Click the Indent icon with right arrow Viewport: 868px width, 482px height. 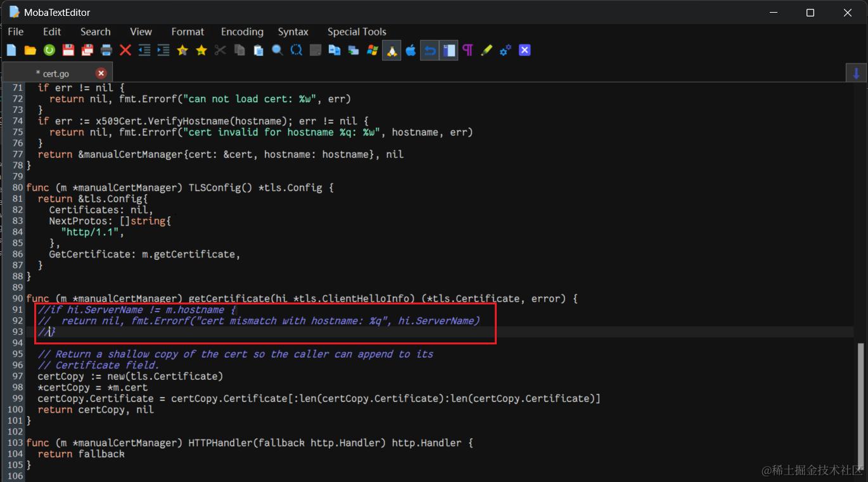tap(163, 50)
